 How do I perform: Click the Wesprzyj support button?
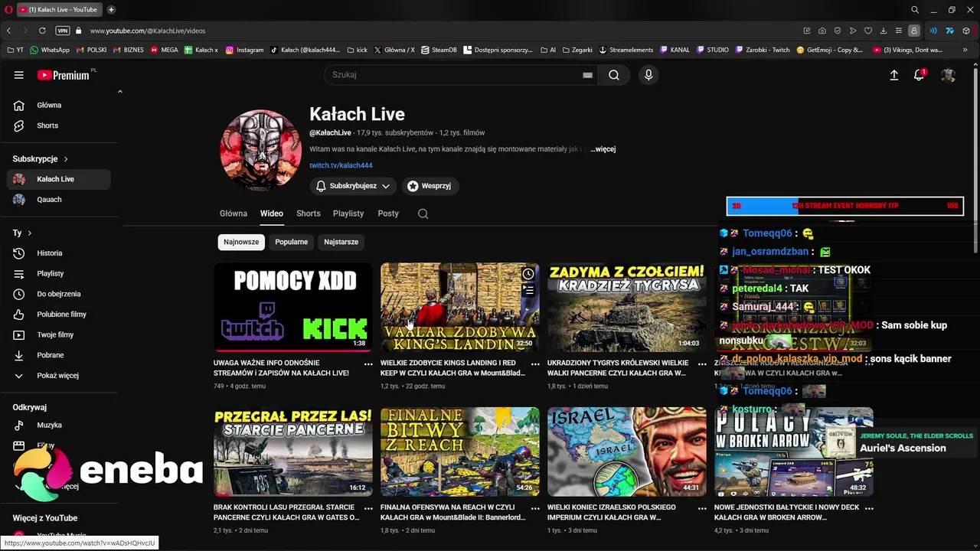[x=430, y=186]
